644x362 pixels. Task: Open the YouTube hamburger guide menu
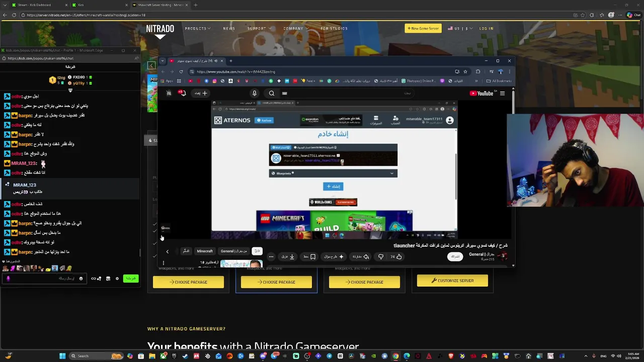[502, 93]
